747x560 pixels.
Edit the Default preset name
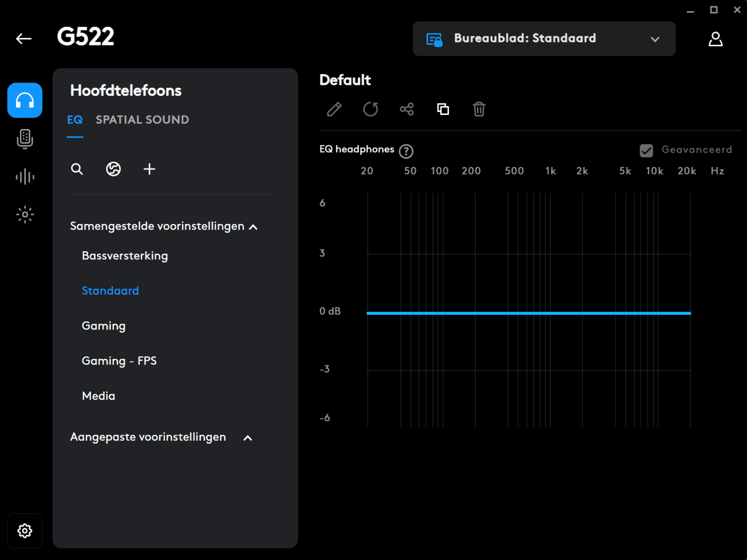coord(334,109)
